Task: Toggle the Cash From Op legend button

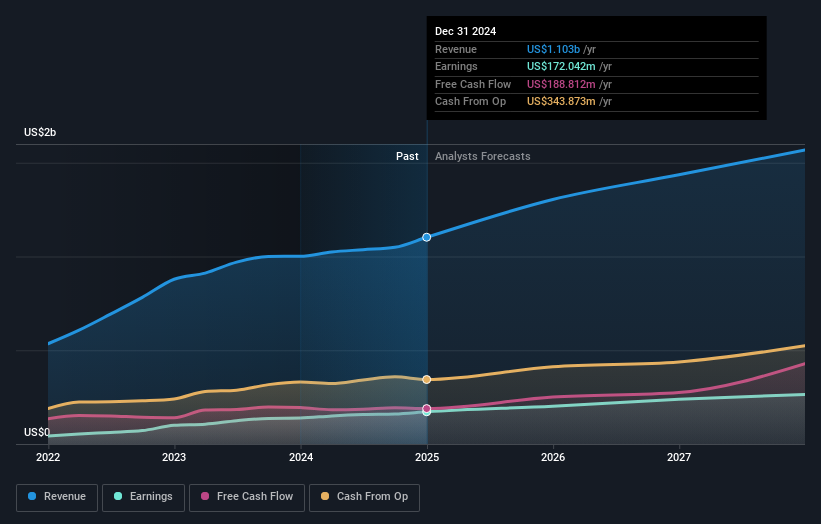Action: coord(364,497)
